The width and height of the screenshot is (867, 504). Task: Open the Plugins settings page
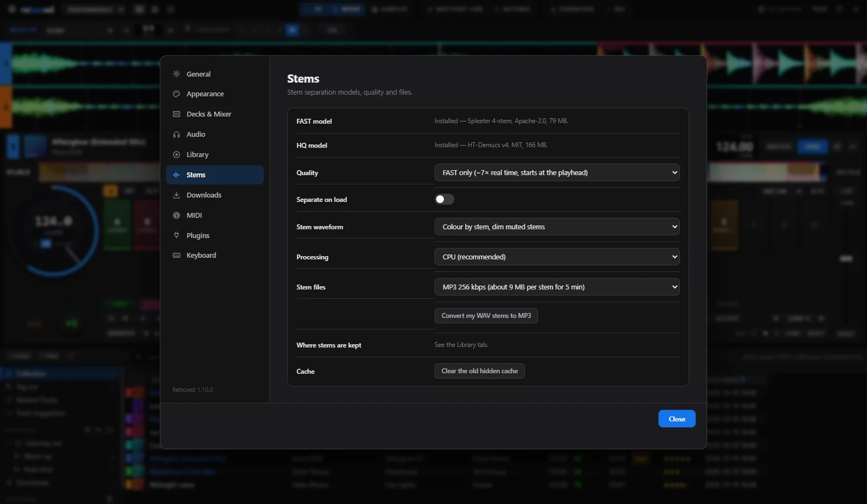pyautogui.click(x=215, y=235)
